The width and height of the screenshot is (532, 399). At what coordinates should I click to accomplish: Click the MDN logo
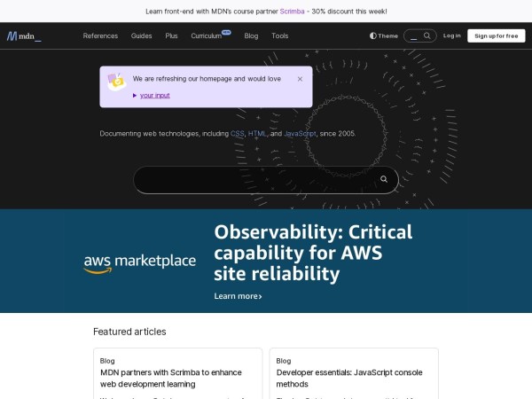pos(24,36)
